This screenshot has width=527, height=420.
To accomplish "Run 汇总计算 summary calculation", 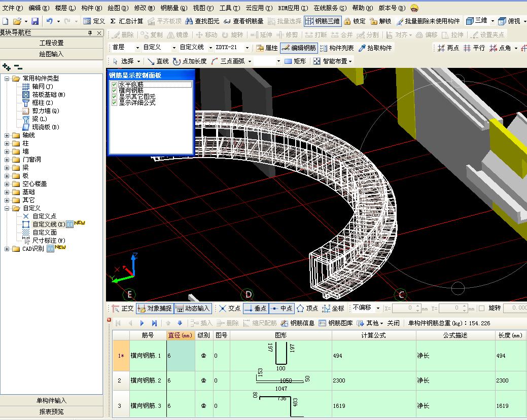I will [x=127, y=21].
